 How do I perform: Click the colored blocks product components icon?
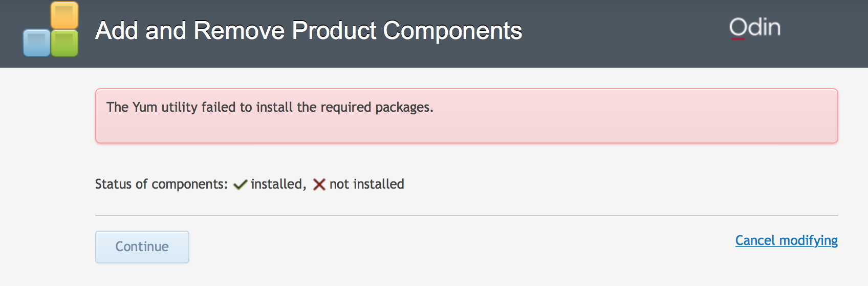pos(51,29)
